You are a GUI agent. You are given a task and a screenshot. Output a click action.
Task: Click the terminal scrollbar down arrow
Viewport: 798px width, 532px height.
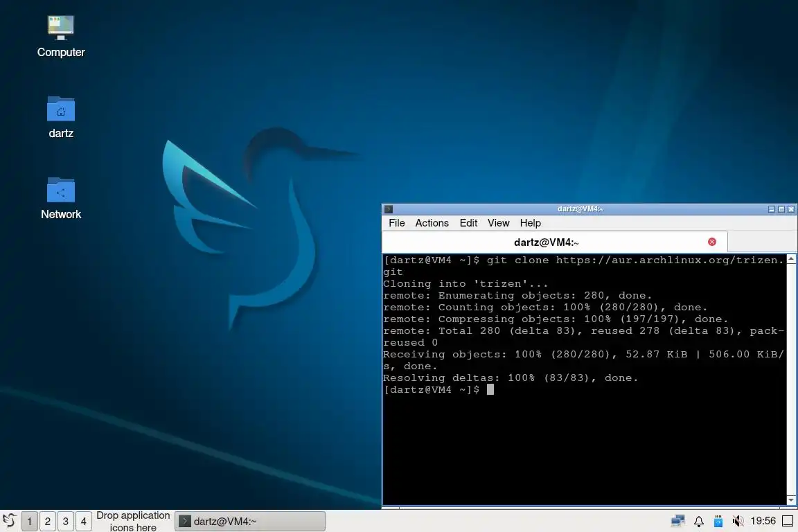coord(791,500)
